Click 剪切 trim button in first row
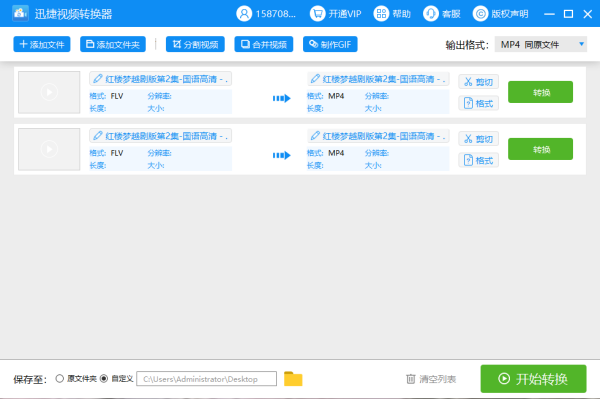Image resolution: width=600 pixels, height=399 pixels. point(478,82)
